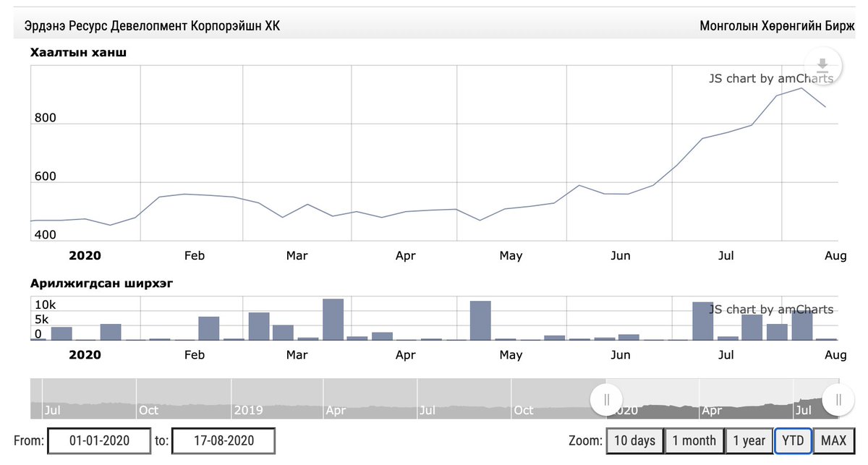Click the 10k volume axis label

pos(44,304)
